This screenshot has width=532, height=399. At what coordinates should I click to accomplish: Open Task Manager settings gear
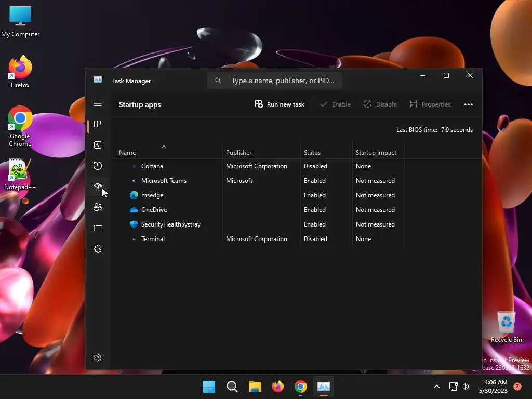(98, 357)
